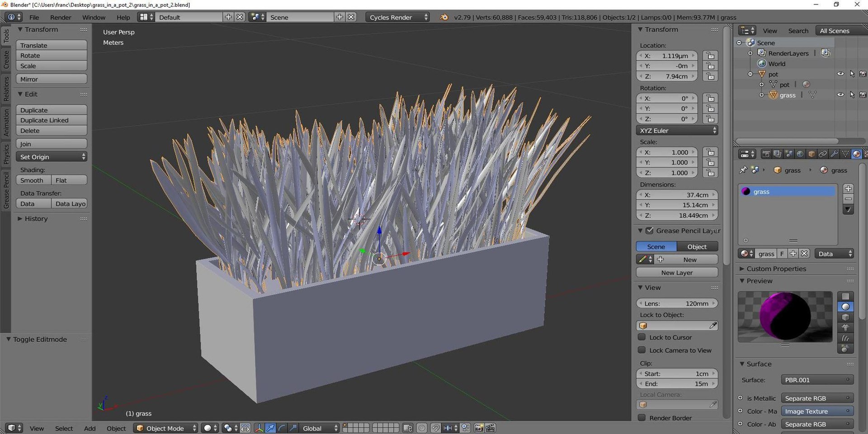The width and height of the screenshot is (868, 434).
Task: Toggle visibility eye of pot in outliner
Action: [840, 74]
